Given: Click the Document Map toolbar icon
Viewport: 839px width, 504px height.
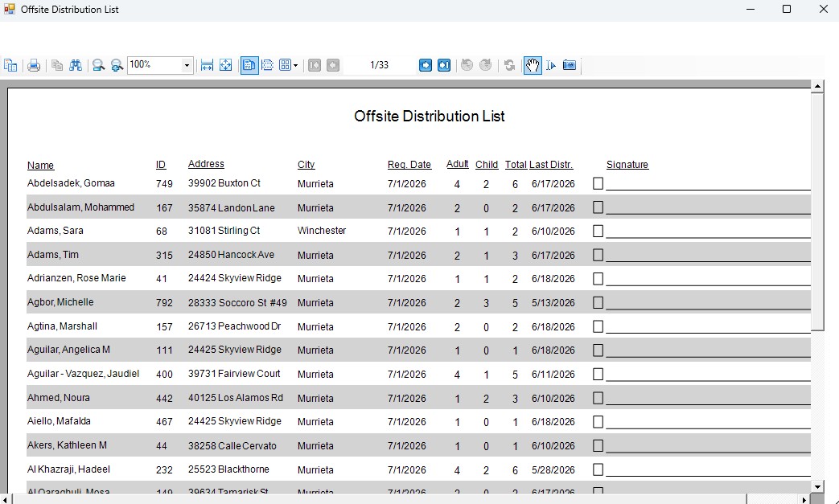Looking at the screenshot, I should point(10,65).
